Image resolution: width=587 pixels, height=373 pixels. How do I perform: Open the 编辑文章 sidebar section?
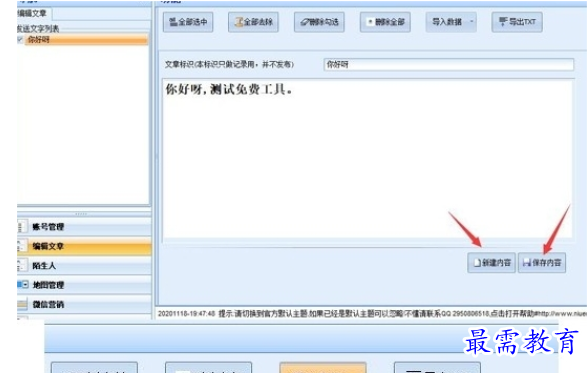coord(84,246)
